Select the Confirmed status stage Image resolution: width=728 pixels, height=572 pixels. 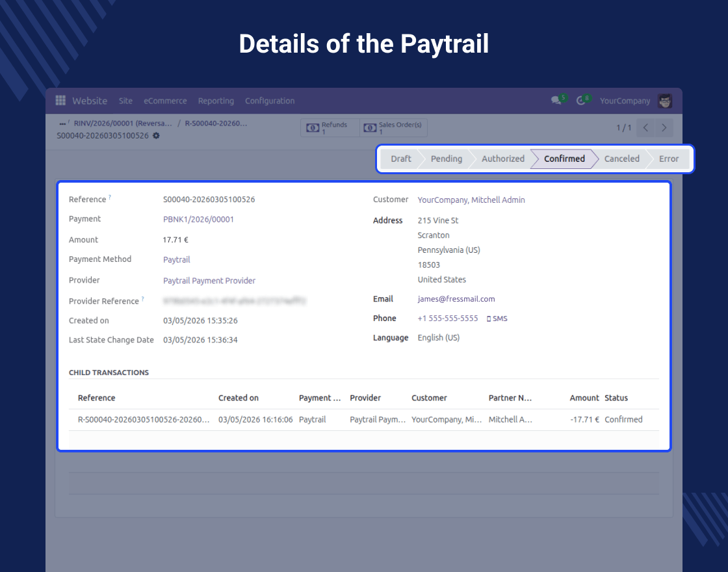click(x=564, y=159)
